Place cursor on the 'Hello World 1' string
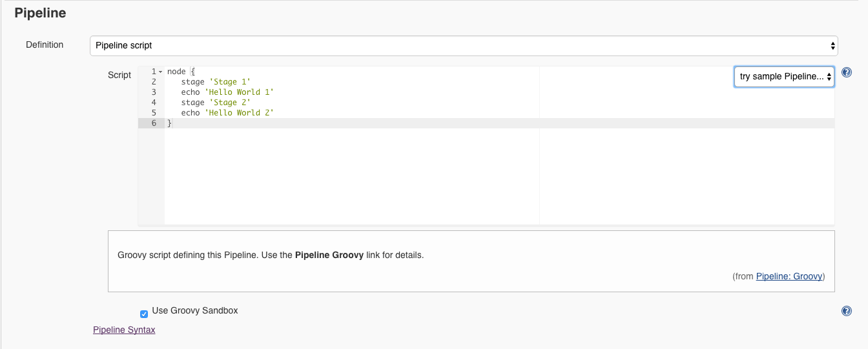 point(239,92)
